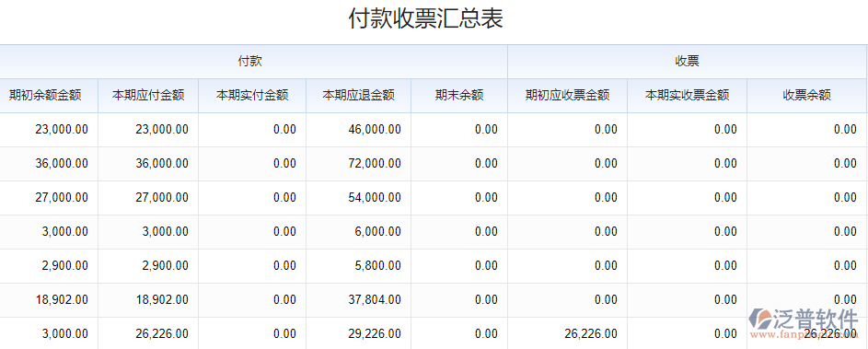Click 期初应收票金额 0.00 in the 54,000.00 row

coord(606,198)
